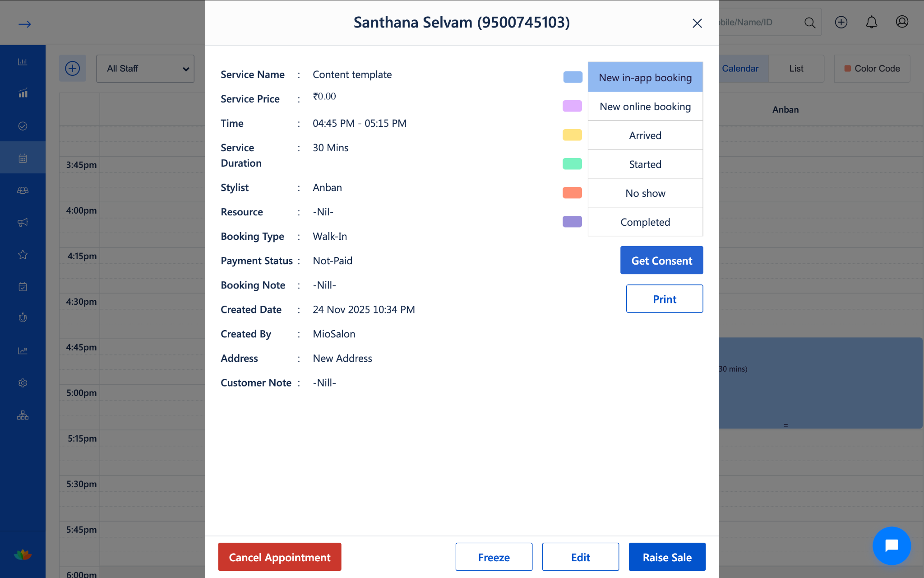Select New online booking status
The image size is (924, 578).
coord(645,107)
